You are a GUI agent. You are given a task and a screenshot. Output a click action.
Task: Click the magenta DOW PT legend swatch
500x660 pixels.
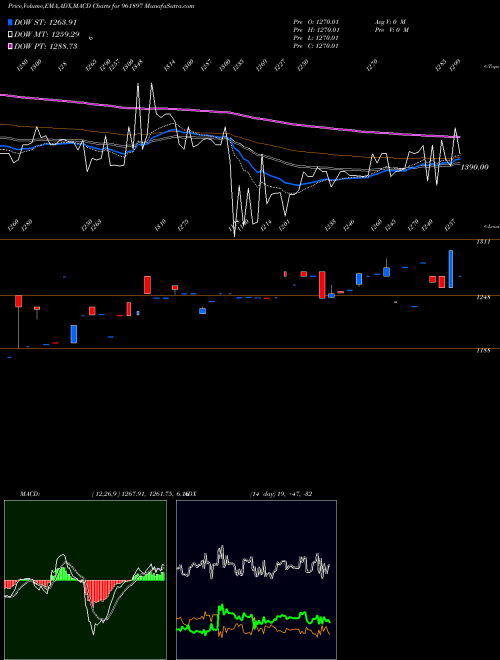tap(11, 47)
